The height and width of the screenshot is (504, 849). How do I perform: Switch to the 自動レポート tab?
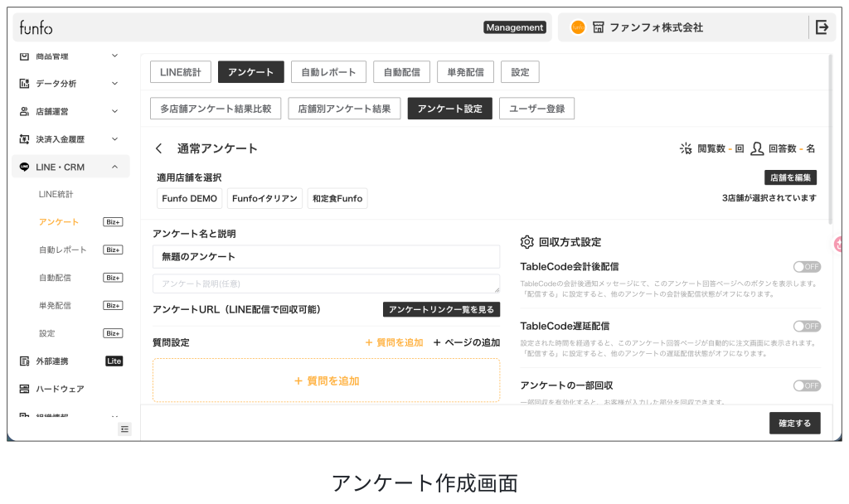pyautogui.click(x=328, y=72)
